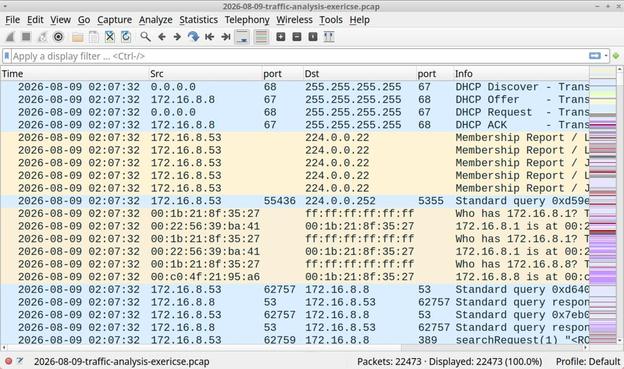Open the Statistics menu
Screen dimensions: 624x369
pos(198,20)
